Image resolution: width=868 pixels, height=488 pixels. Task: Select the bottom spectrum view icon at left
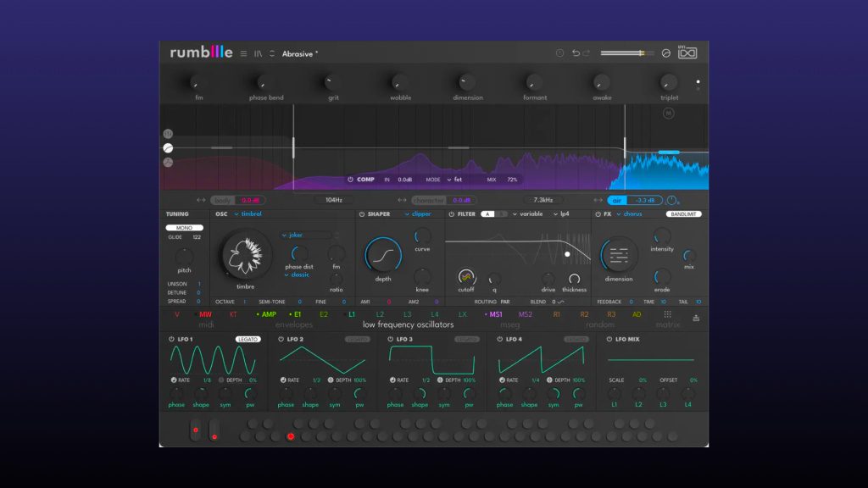point(168,163)
